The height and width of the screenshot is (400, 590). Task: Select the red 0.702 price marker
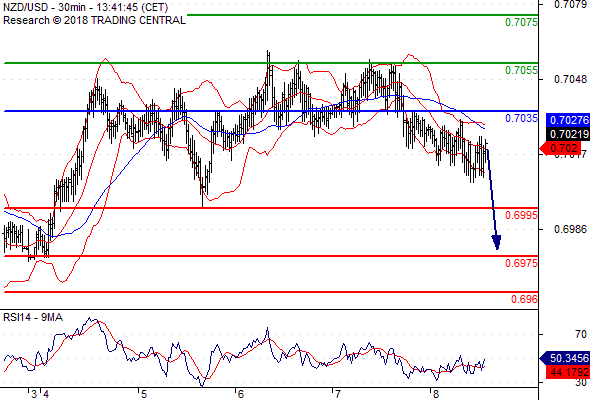pos(561,148)
